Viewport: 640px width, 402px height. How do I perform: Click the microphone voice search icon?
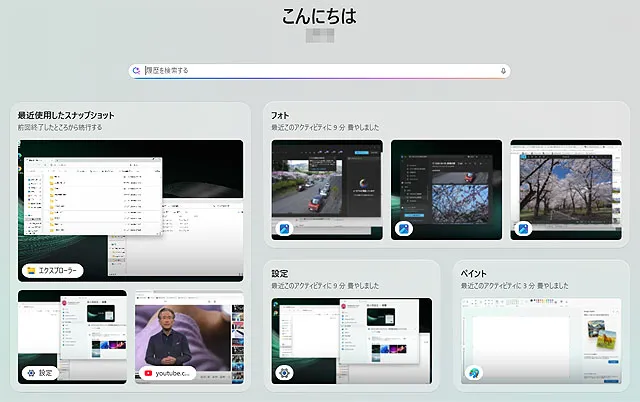(x=503, y=71)
